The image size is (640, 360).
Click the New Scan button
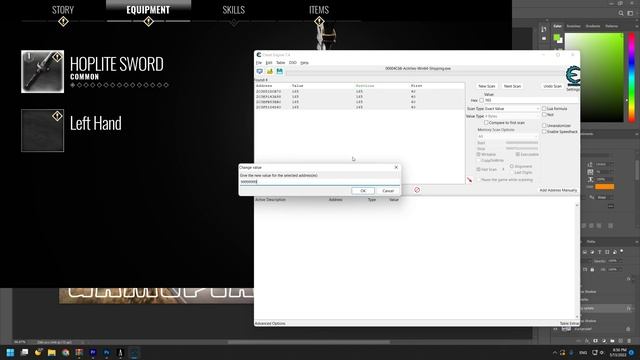(x=487, y=86)
